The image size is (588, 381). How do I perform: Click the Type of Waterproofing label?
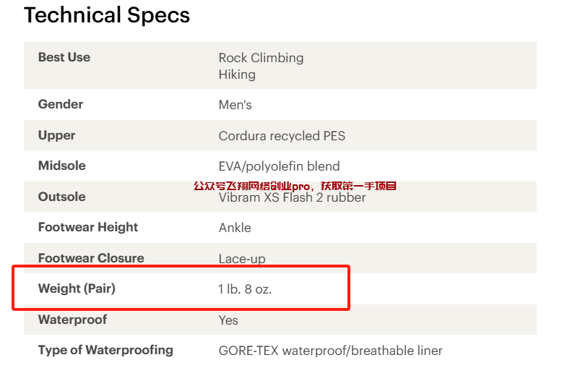105,350
